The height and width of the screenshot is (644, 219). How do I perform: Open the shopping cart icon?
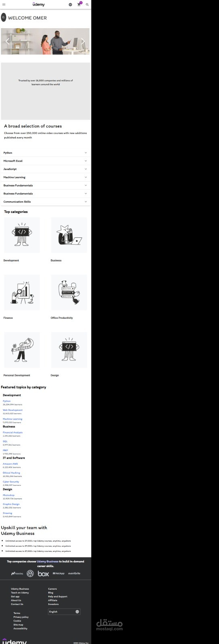(x=79, y=5)
